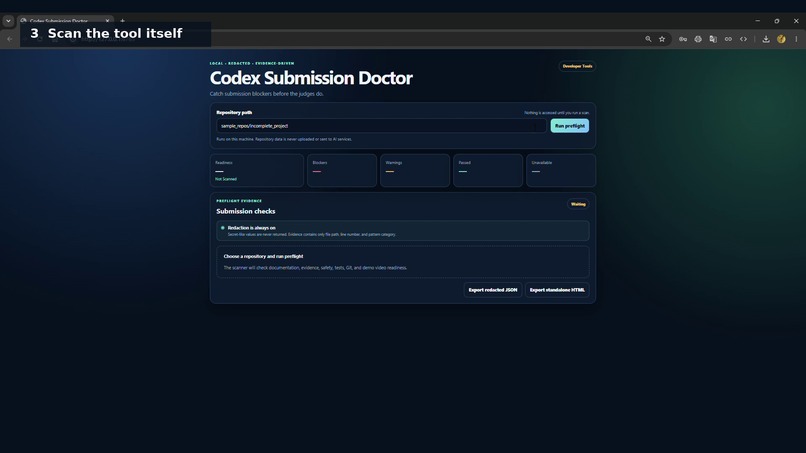Click the Export standalone HTML button
This screenshot has width=806, height=453.
(557, 290)
